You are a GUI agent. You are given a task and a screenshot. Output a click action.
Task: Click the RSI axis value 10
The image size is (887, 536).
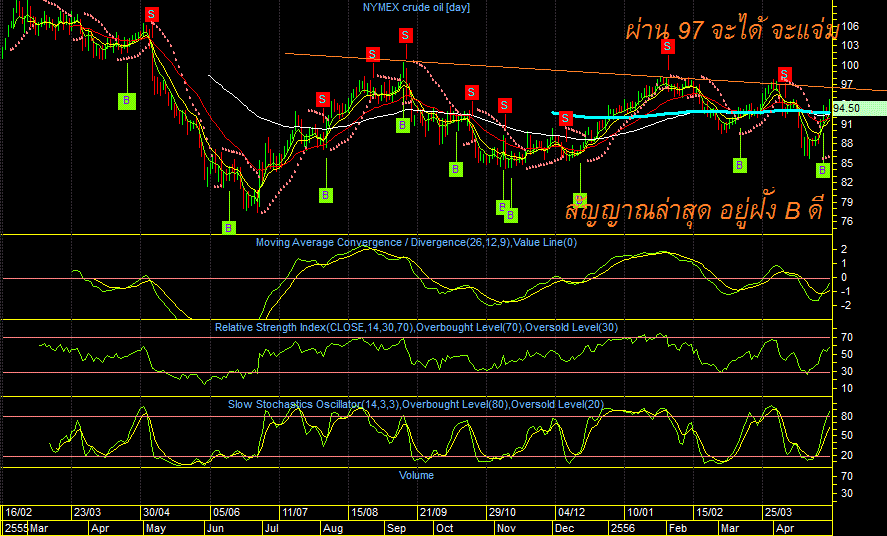tap(847, 388)
